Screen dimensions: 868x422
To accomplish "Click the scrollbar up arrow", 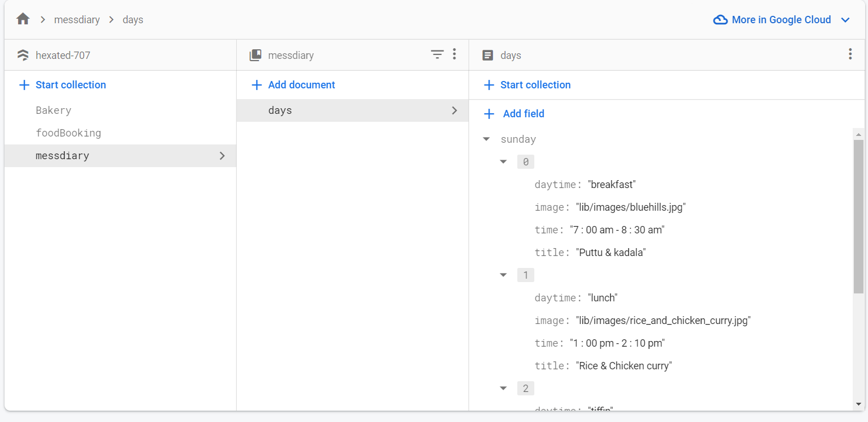I will [x=858, y=134].
